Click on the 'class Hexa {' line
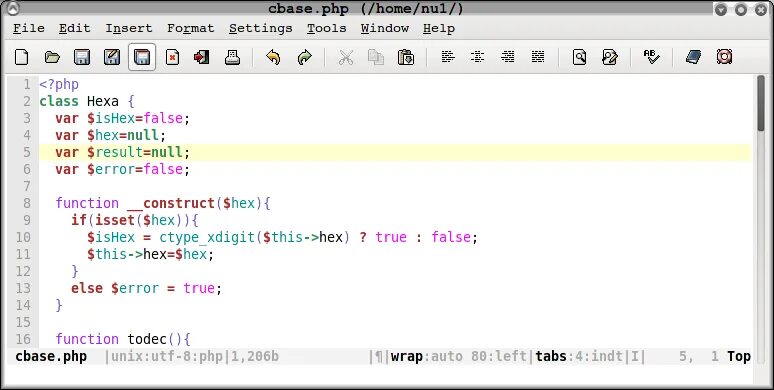774x390 pixels. tap(87, 102)
